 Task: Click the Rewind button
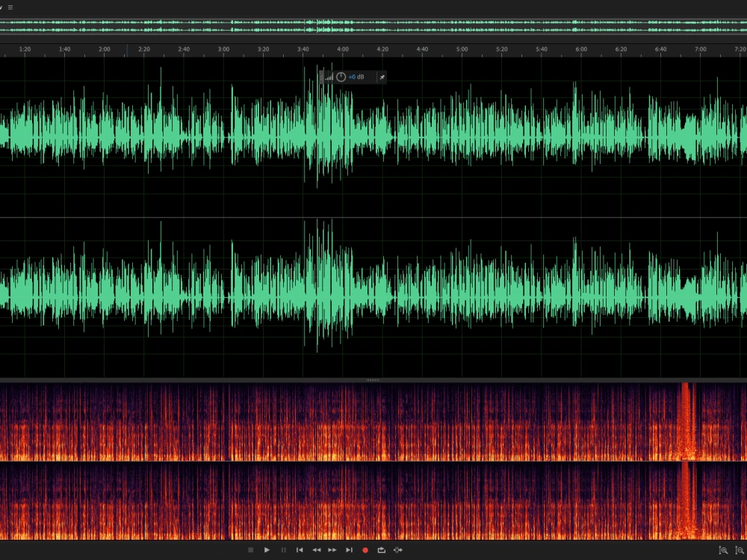pyautogui.click(x=316, y=550)
